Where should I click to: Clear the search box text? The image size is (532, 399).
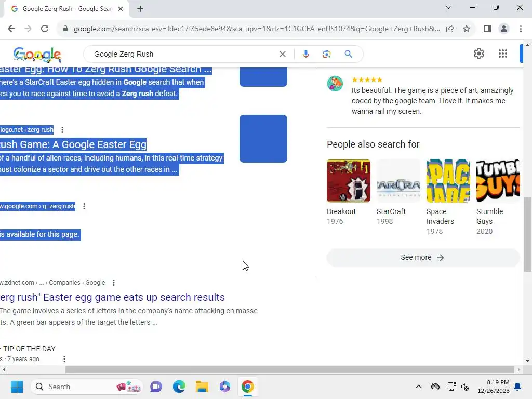pos(282,54)
